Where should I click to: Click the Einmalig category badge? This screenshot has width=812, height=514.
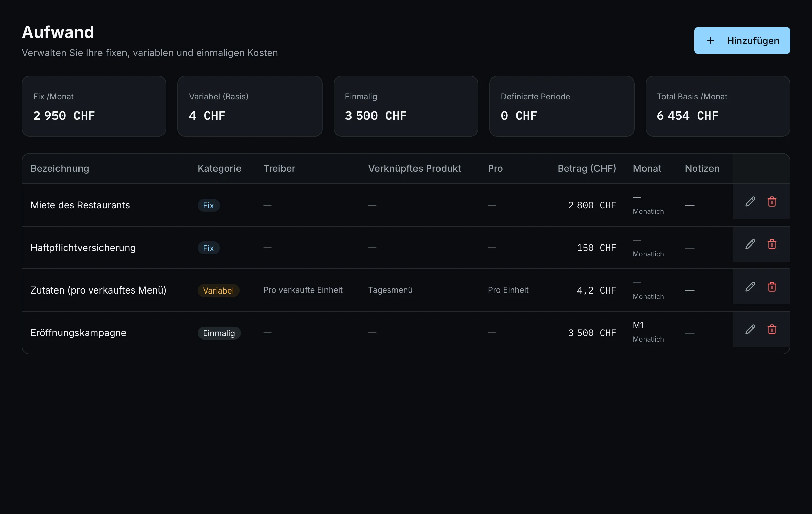pyautogui.click(x=219, y=333)
